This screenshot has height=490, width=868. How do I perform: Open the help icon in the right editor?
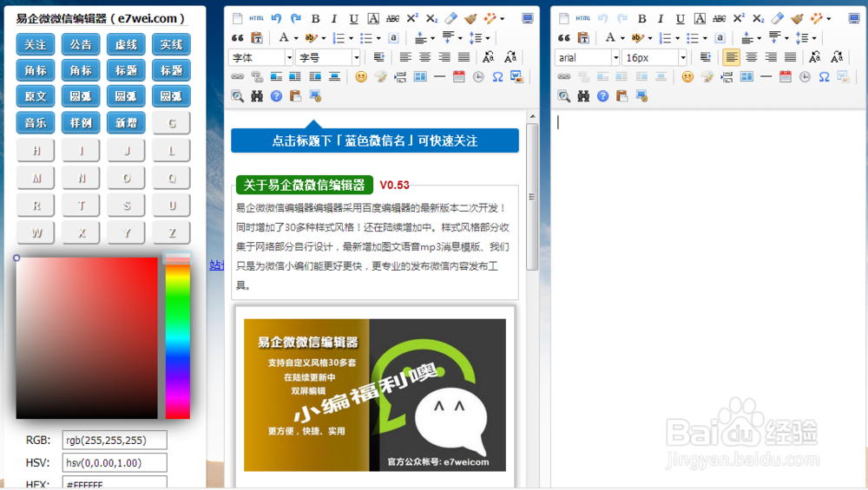pyautogui.click(x=603, y=96)
